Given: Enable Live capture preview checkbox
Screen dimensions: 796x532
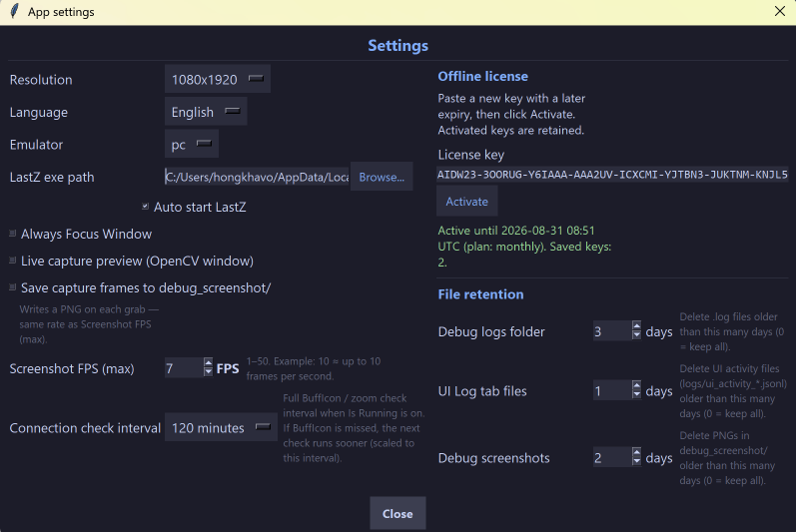Looking at the screenshot, I should (x=13, y=261).
